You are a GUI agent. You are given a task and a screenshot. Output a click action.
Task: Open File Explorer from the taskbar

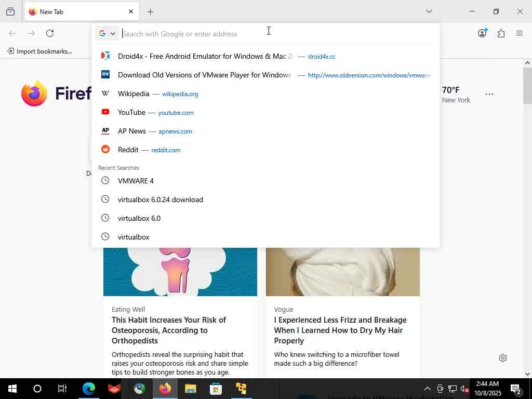190,389
